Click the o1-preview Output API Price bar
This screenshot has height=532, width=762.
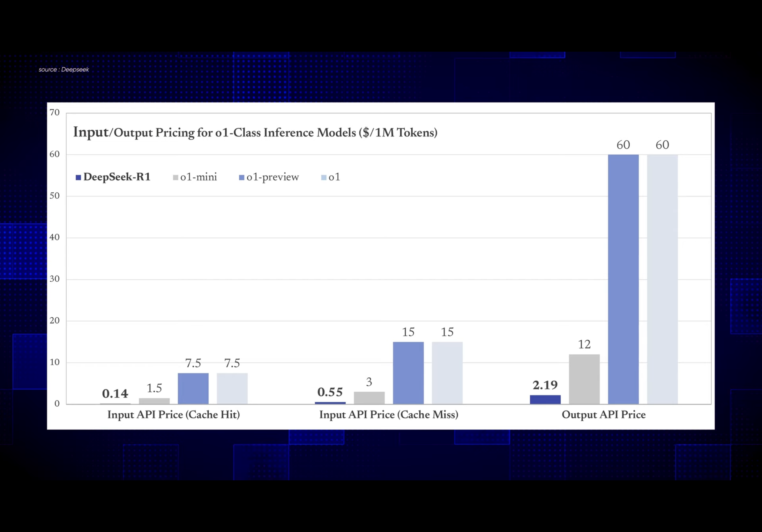[x=623, y=279]
